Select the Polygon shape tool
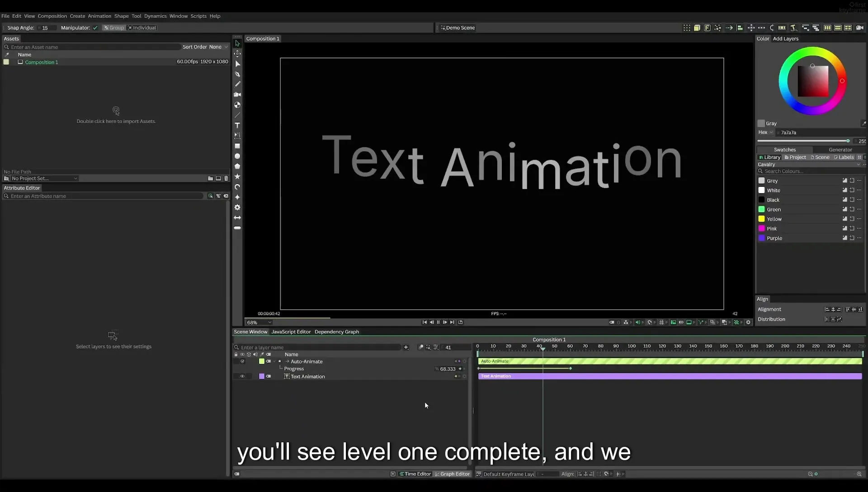 pyautogui.click(x=237, y=166)
